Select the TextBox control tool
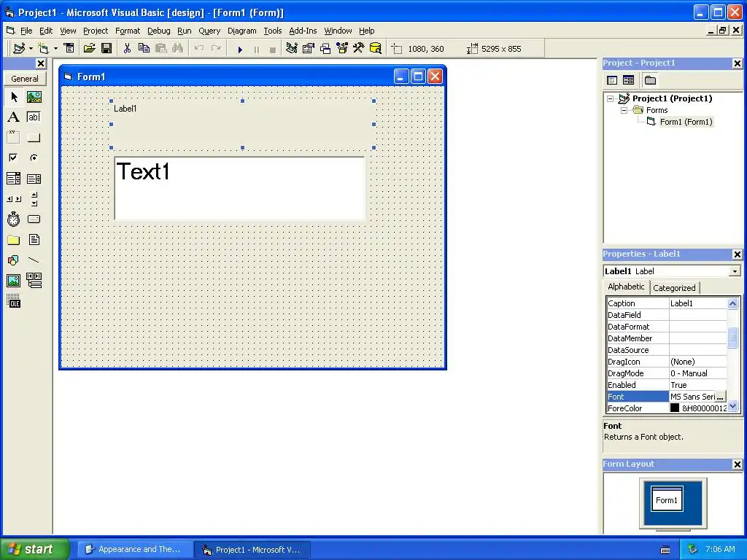This screenshot has height=560, width=747. tap(34, 117)
